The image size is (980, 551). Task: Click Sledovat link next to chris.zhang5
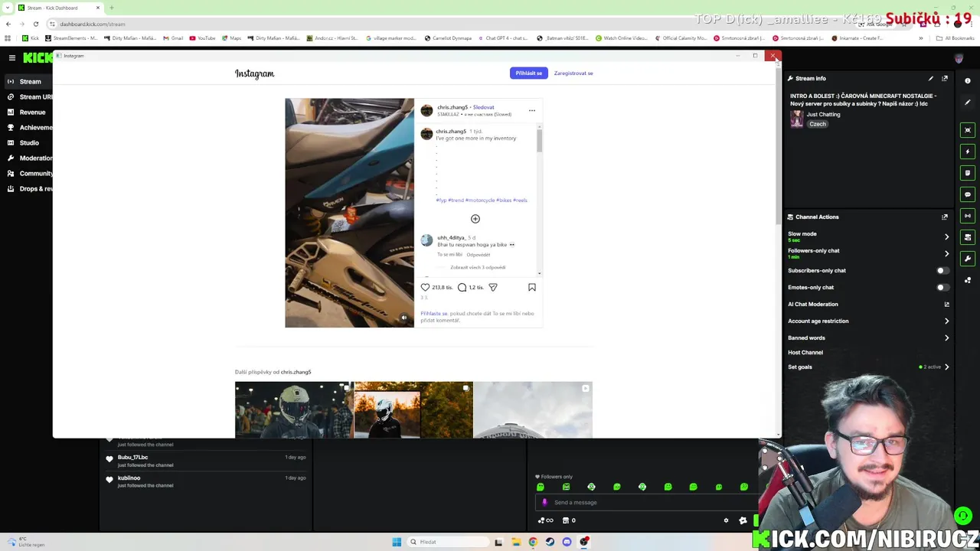(x=483, y=107)
